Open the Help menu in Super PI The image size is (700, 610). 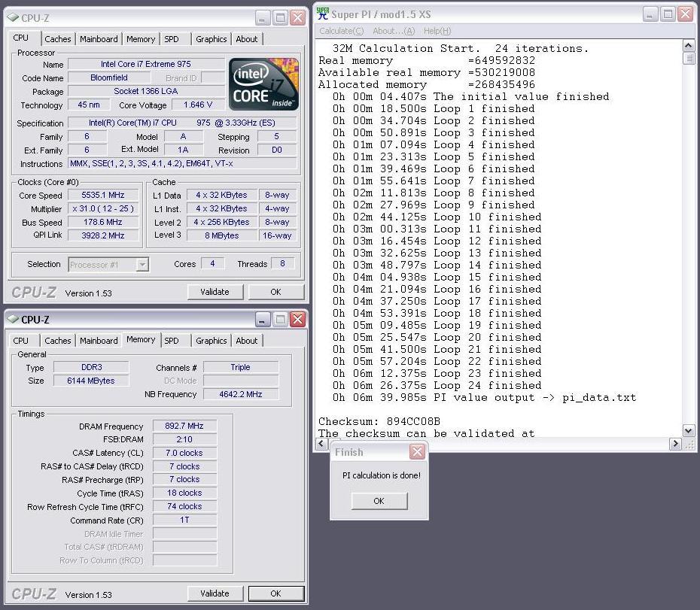pos(437,31)
